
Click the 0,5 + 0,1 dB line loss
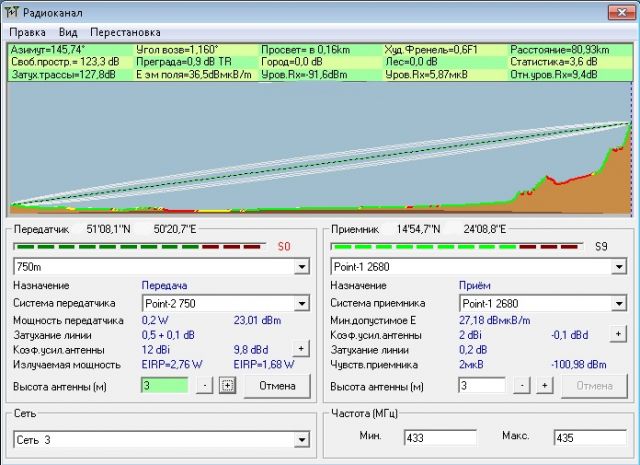pyautogui.click(x=168, y=335)
